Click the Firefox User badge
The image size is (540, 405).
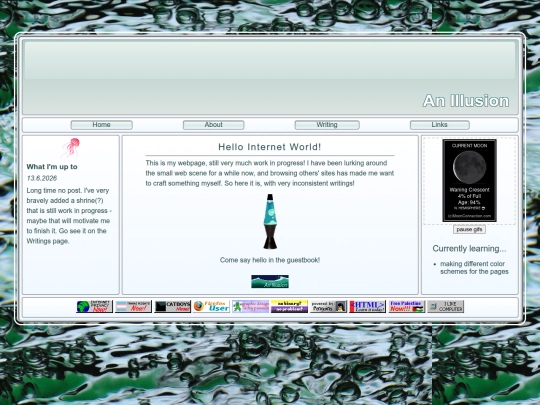pyautogui.click(x=211, y=307)
